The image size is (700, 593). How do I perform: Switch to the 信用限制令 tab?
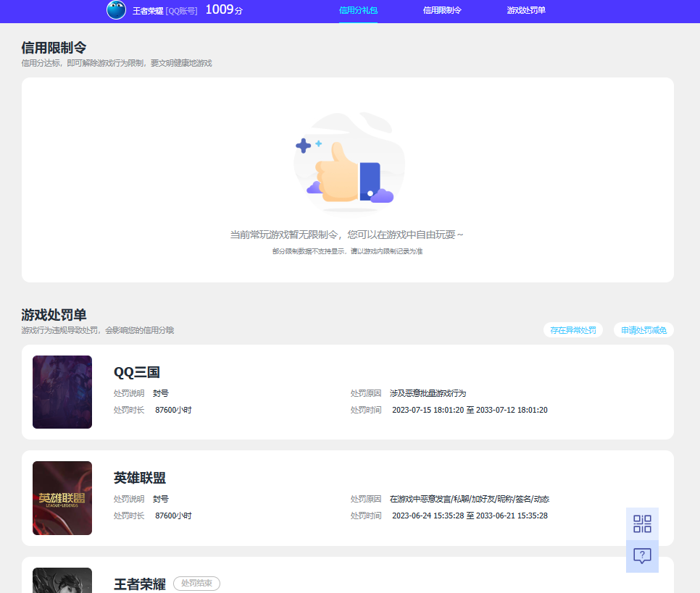coord(442,10)
